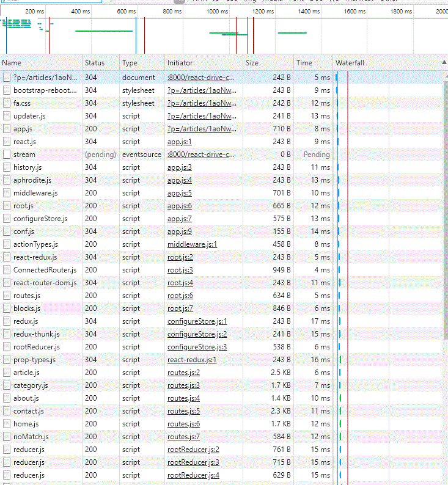Select the prop-types.js request
Screen dimensions: 448x485
pos(221,360)
